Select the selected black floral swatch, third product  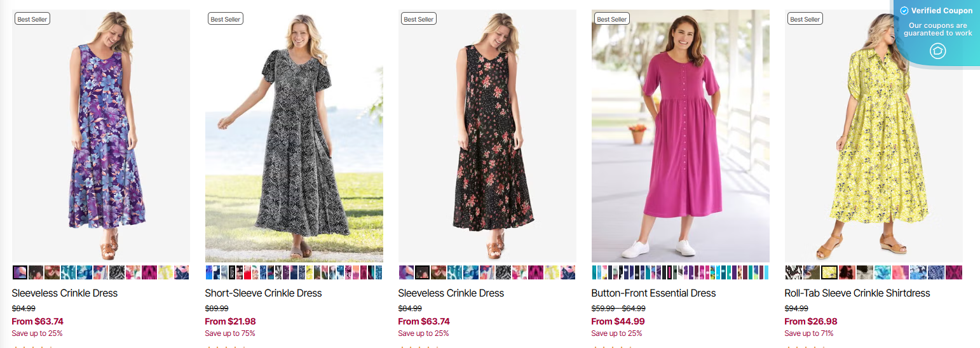pos(423,272)
